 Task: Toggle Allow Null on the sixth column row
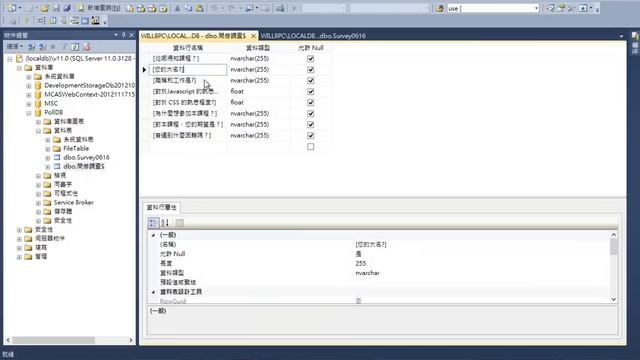click(x=311, y=113)
